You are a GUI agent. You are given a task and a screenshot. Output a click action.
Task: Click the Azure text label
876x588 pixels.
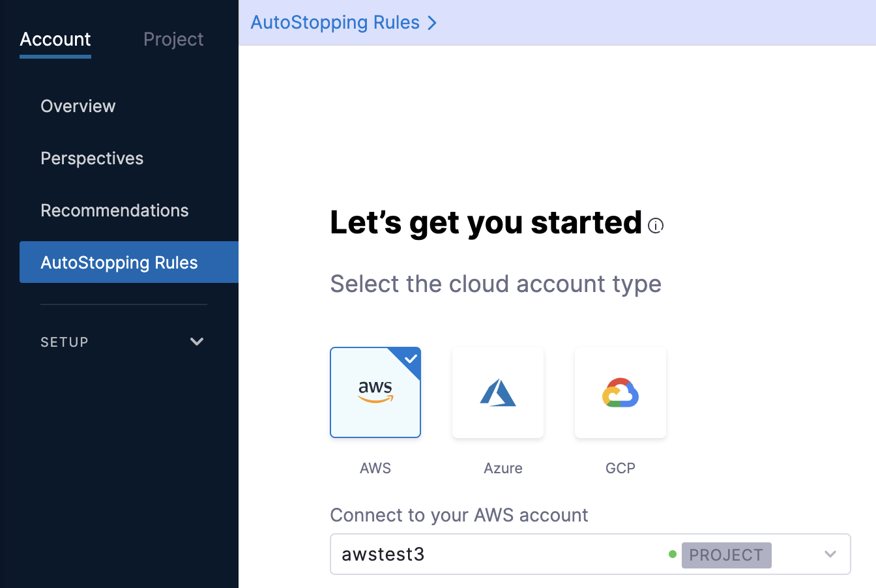pos(503,468)
